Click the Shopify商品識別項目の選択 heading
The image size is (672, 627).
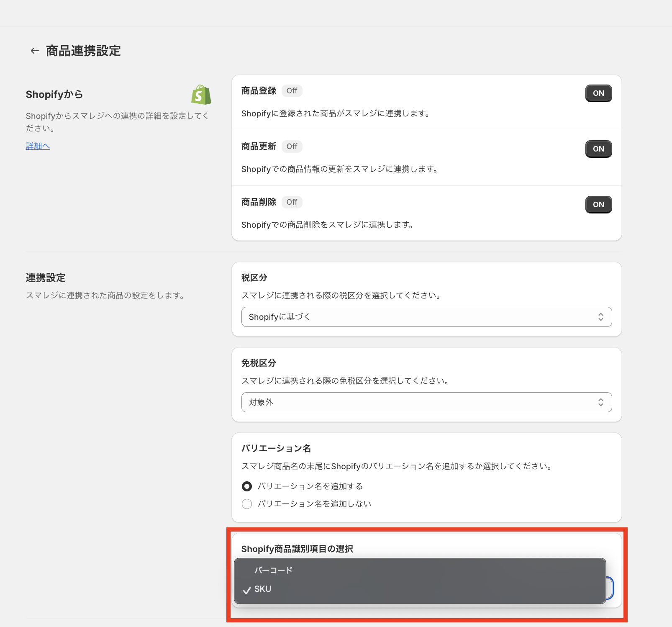[297, 549]
